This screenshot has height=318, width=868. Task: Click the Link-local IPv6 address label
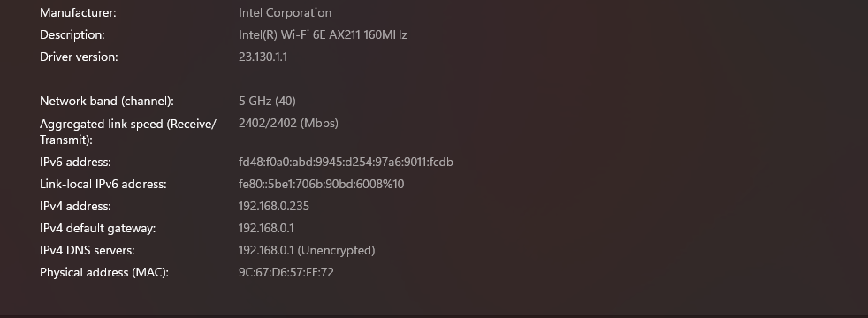point(103,184)
